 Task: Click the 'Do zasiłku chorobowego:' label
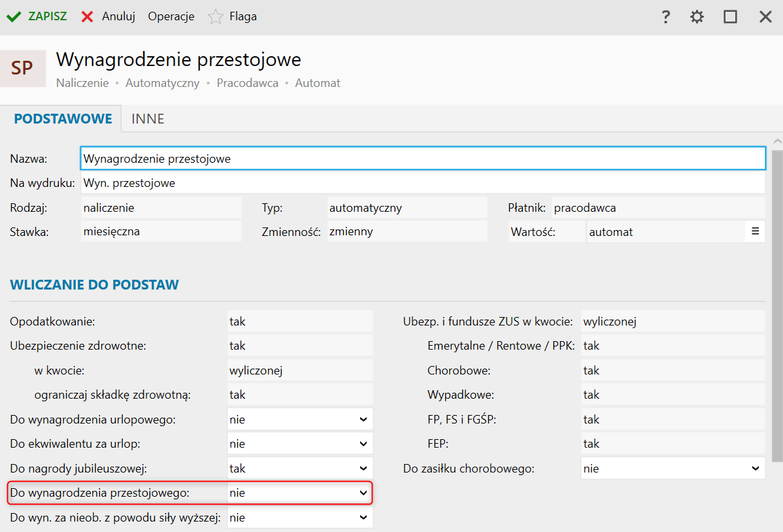469,469
